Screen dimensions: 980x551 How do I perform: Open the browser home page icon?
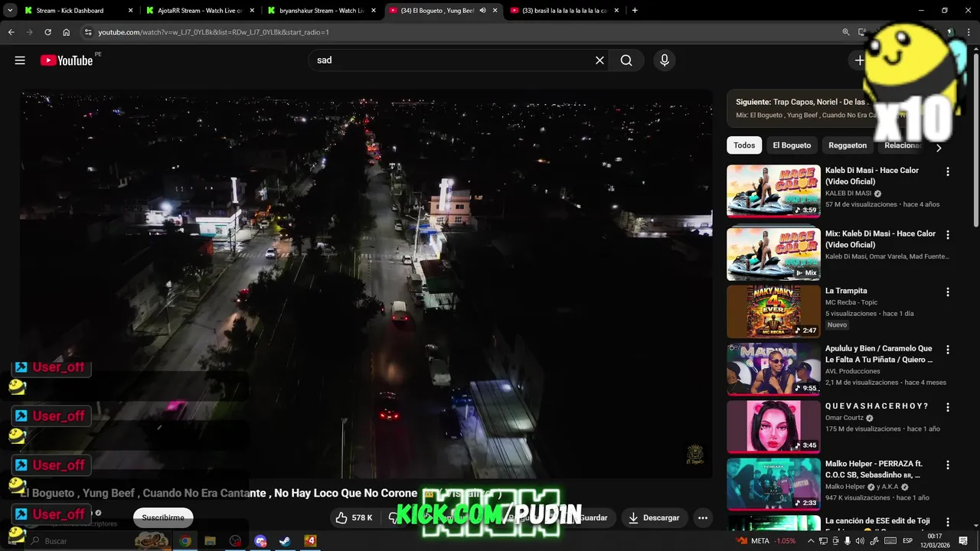[67, 32]
